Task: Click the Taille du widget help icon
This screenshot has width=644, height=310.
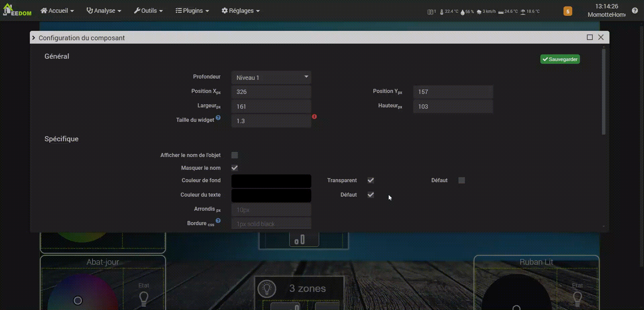Action: [218, 118]
